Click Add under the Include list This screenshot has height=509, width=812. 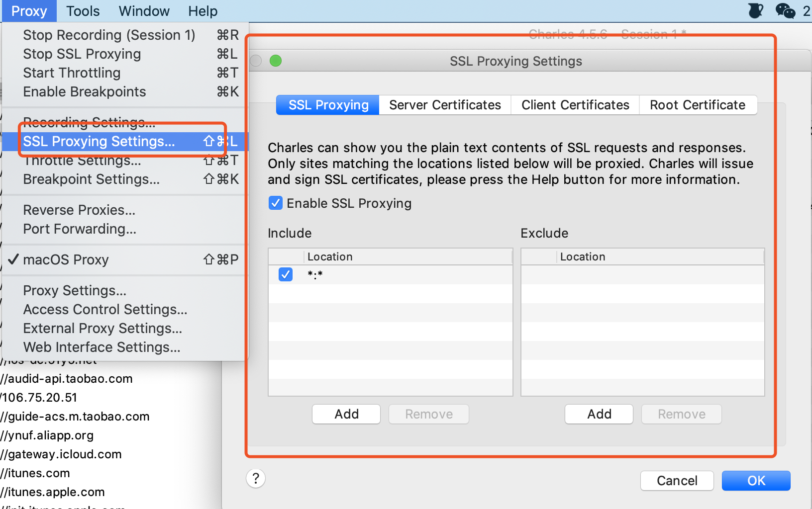(x=346, y=414)
